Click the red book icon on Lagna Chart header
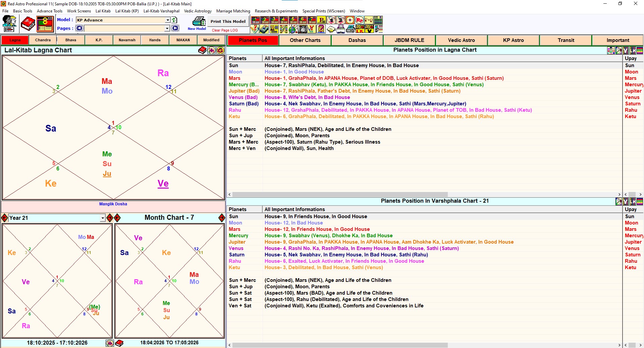This screenshot has height=348, width=644. pyautogui.click(x=202, y=50)
